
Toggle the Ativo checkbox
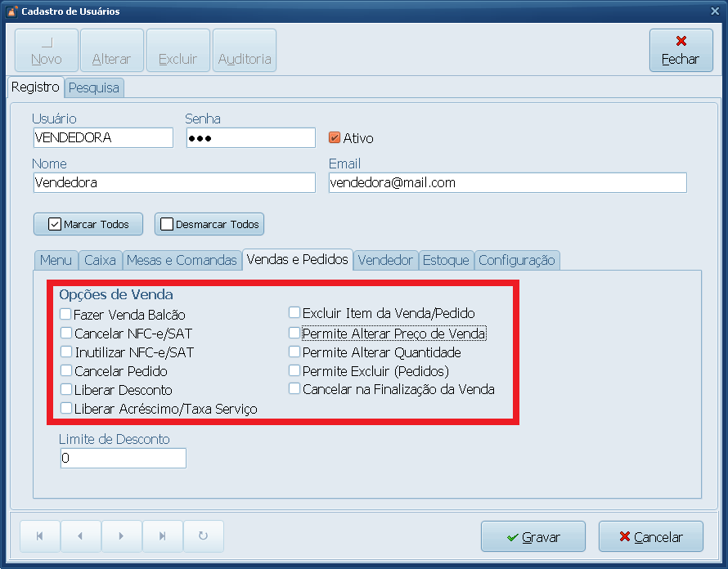click(335, 138)
